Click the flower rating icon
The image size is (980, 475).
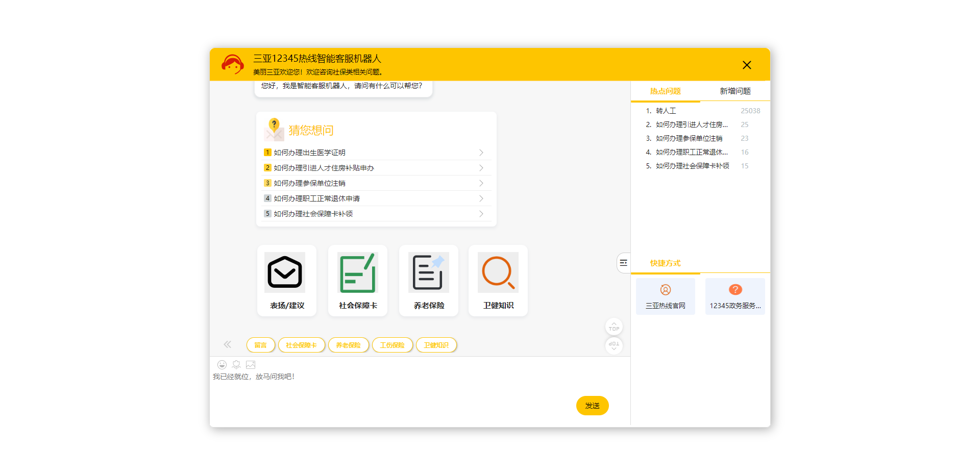point(236,365)
